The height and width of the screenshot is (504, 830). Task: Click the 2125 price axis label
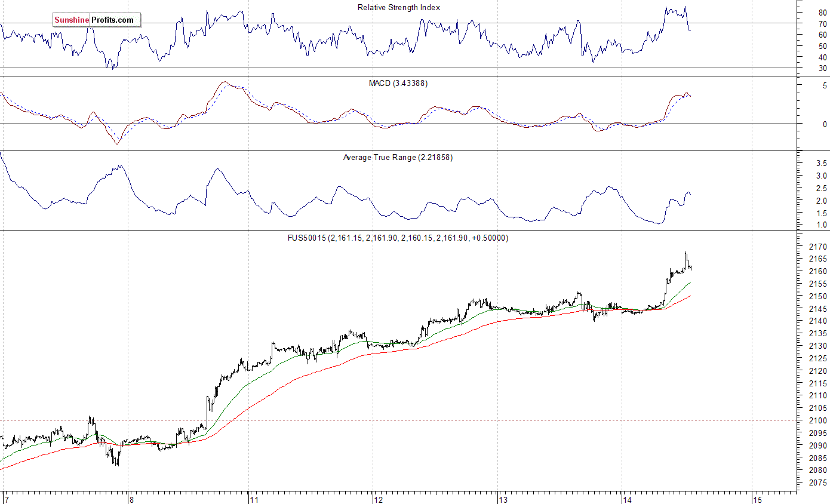point(818,358)
